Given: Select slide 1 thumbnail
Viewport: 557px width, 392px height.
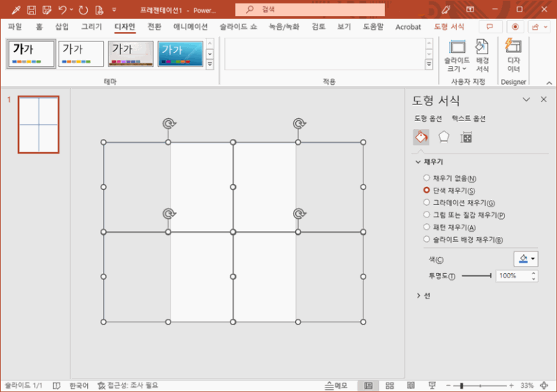Looking at the screenshot, I should point(38,125).
